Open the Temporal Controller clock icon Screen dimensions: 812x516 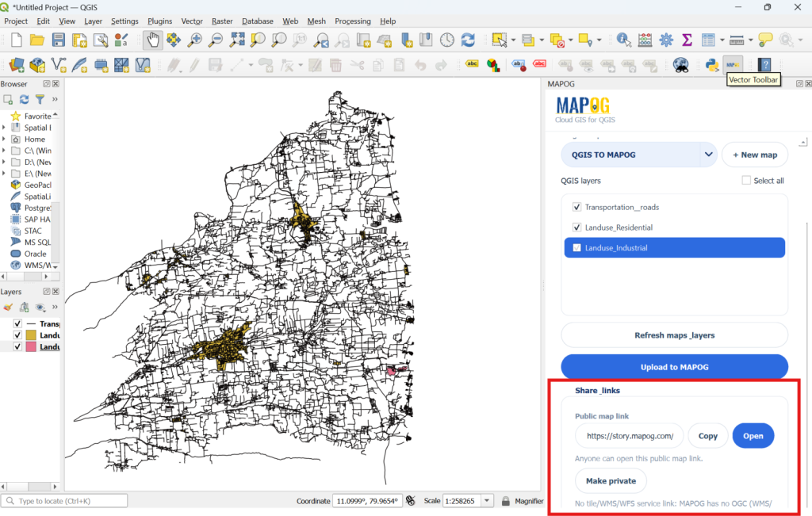[447, 40]
